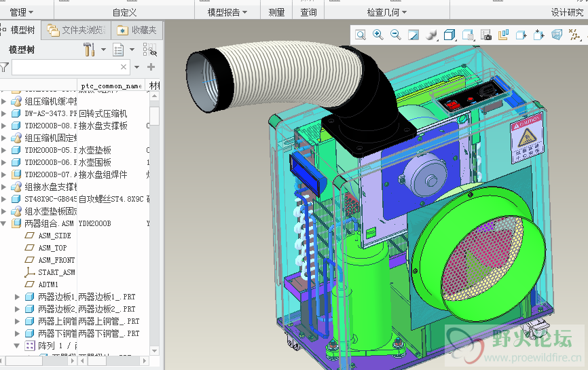The image size is (588, 370).
Task: Open the shaded display style icon
Action: pyautogui.click(x=432, y=35)
